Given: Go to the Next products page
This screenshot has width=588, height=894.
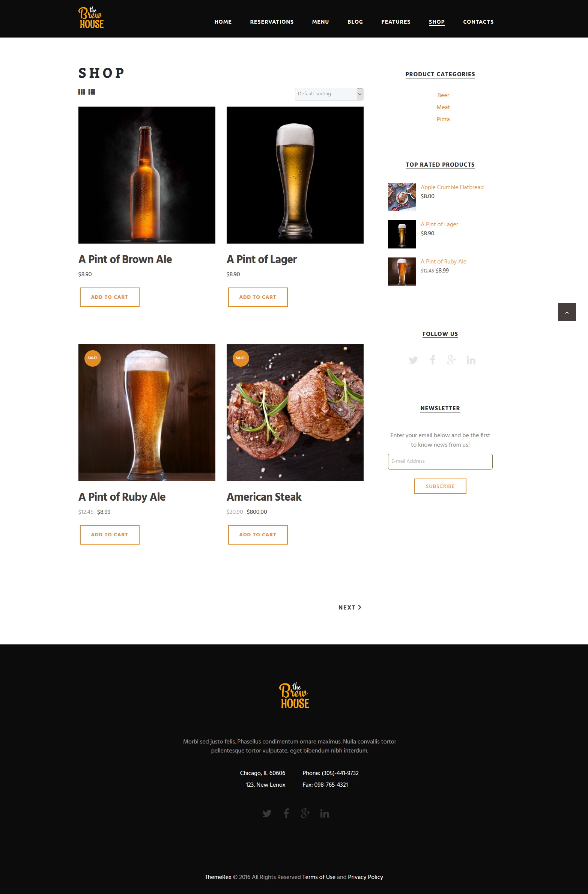Looking at the screenshot, I should click(350, 607).
